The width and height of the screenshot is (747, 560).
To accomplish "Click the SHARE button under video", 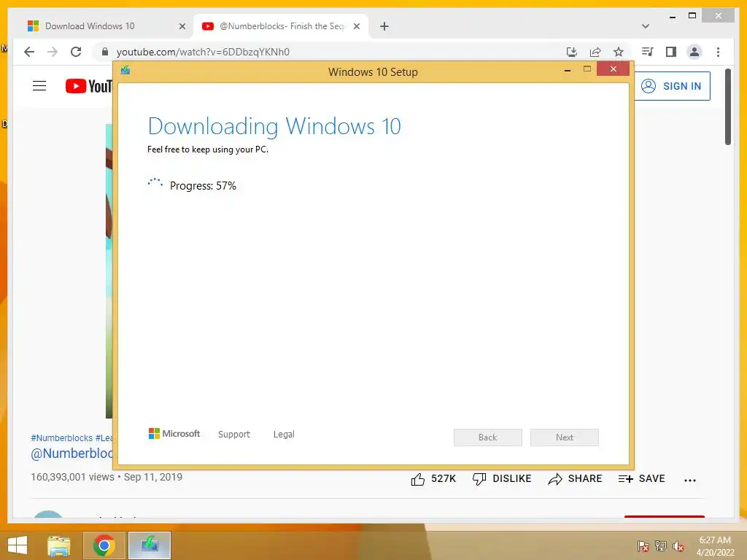I will (x=575, y=479).
